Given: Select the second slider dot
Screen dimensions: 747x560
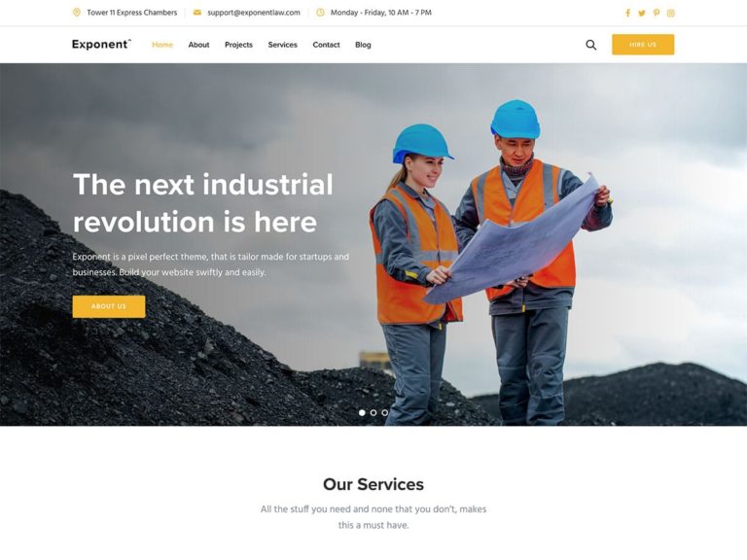Looking at the screenshot, I should (x=373, y=412).
